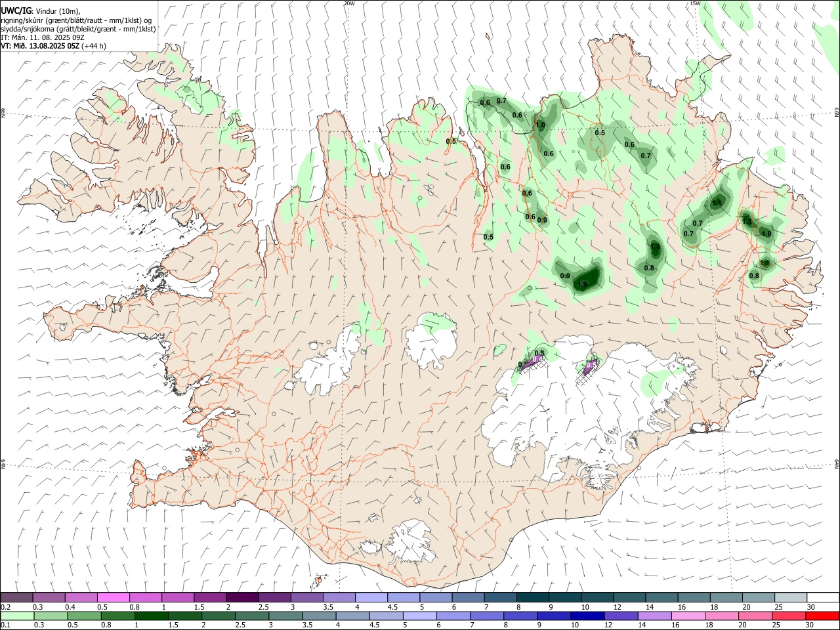Select the red lower legend swatch after 30
The image size is (840, 630).
823,616
